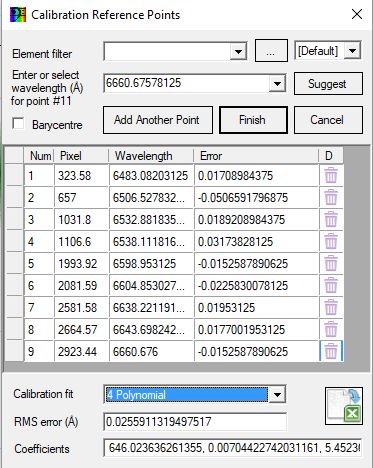Image resolution: width=373 pixels, height=468 pixels.
Task: Click error cell 0.03173828125
Action: pyautogui.click(x=256, y=242)
